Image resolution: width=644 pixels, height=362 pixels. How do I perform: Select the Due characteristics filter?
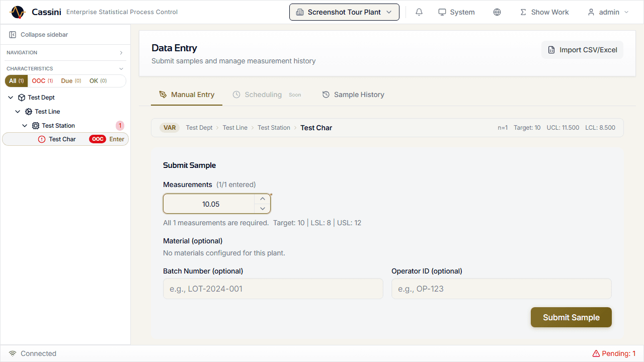coord(70,80)
